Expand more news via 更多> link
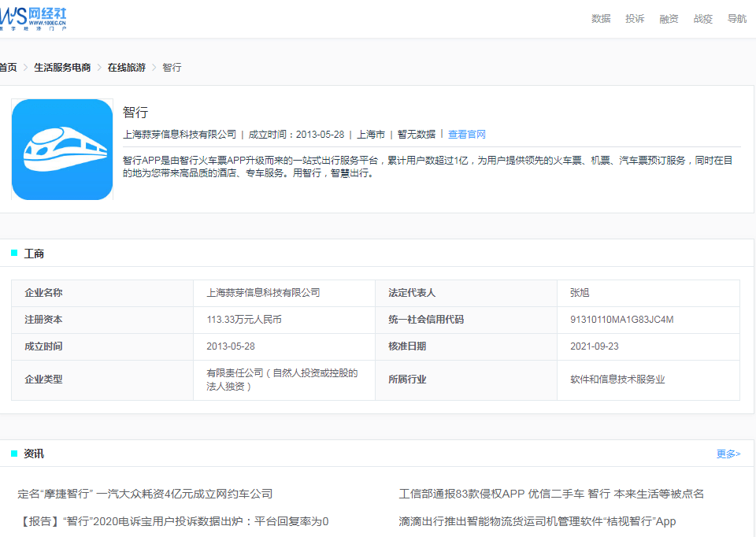 pyautogui.click(x=729, y=454)
